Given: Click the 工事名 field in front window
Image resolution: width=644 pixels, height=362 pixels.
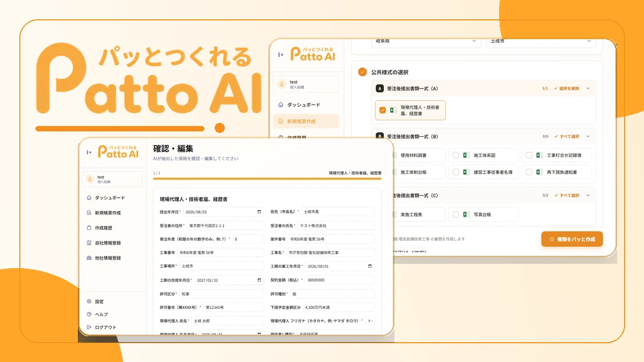Looking at the screenshot, I should point(330,252).
